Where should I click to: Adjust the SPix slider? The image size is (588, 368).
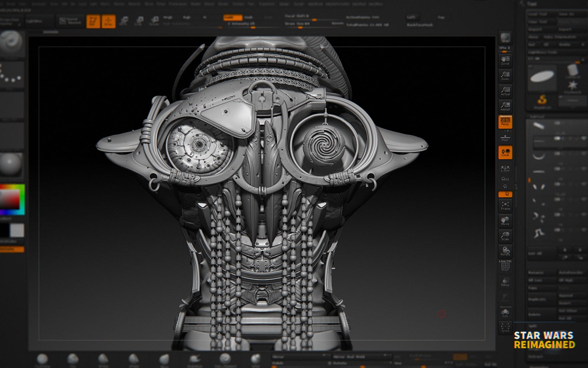click(x=505, y=49)
